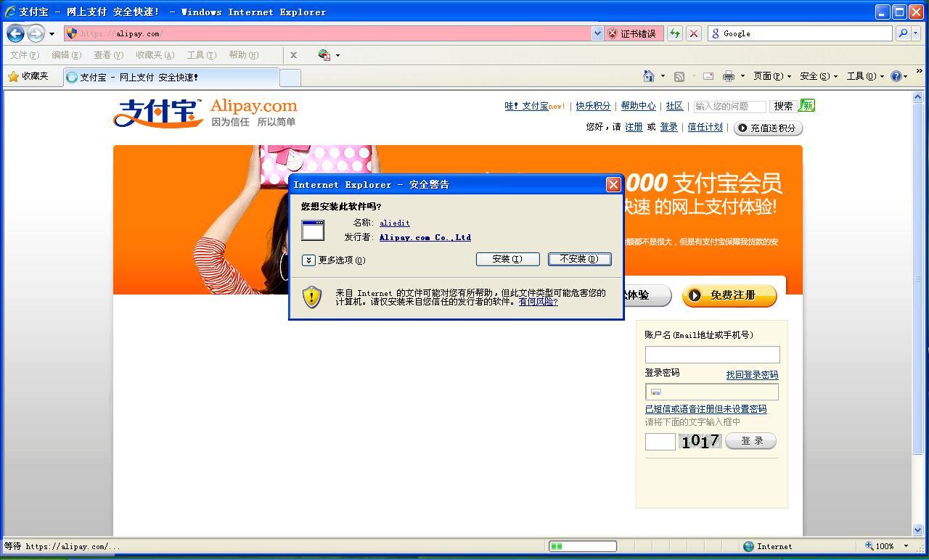Click the gray X next to the menu bar
929x560 pixels.
[293, 55]
